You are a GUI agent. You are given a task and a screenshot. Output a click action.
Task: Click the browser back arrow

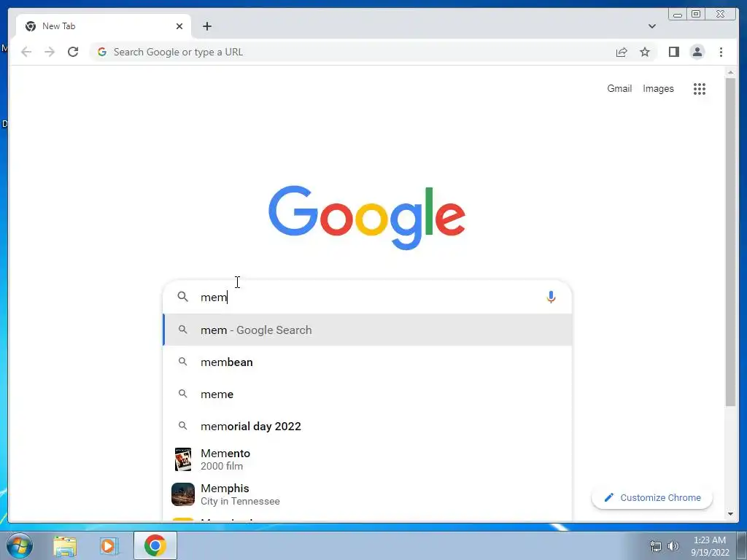click(26, 52)
